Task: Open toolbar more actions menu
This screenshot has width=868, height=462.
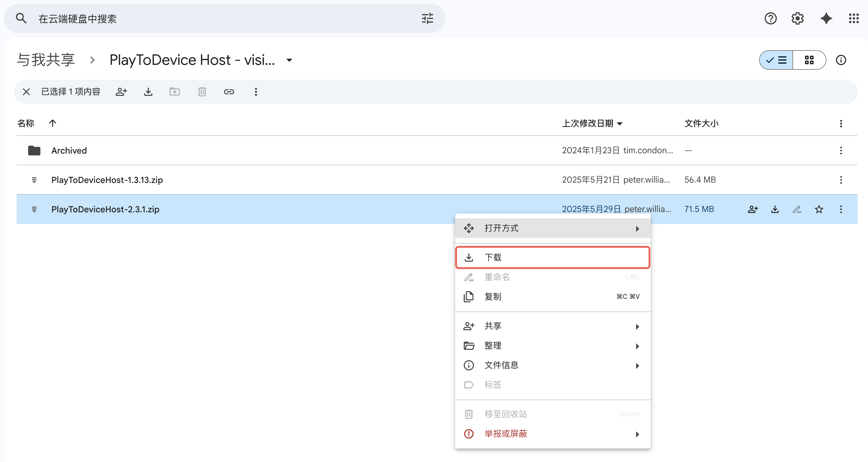Action: 256,92
